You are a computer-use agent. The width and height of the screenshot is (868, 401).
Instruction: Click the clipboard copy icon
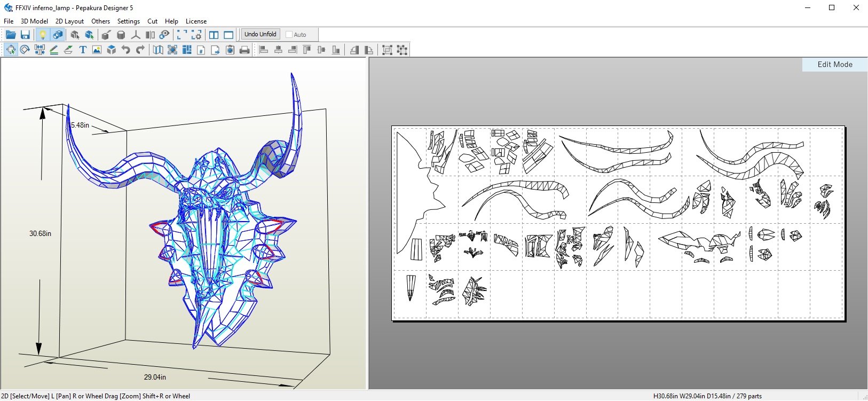pyautogui.click(x=230, y=50)
